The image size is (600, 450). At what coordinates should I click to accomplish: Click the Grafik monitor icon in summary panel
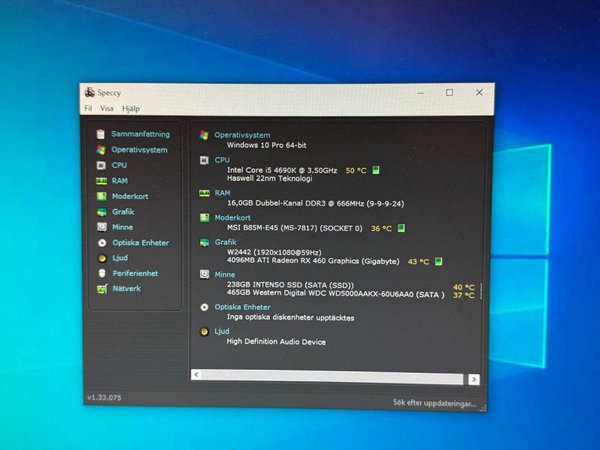click(x=204, y=242)
